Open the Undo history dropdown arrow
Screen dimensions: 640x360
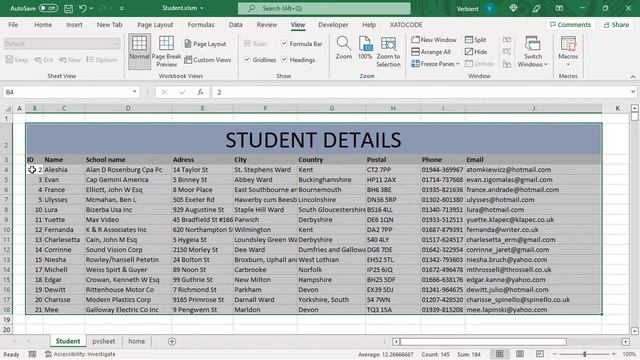point(91,8)
